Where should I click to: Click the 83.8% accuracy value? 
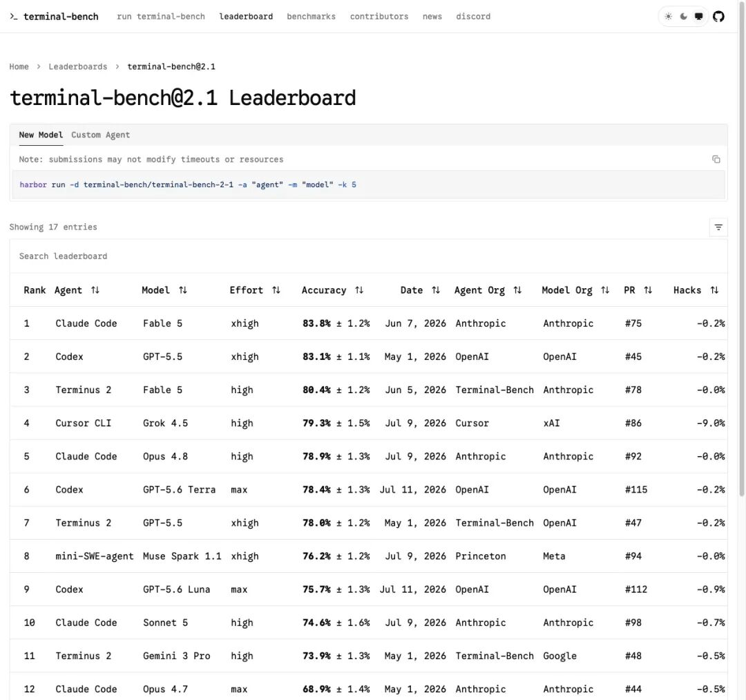point(316,323)
